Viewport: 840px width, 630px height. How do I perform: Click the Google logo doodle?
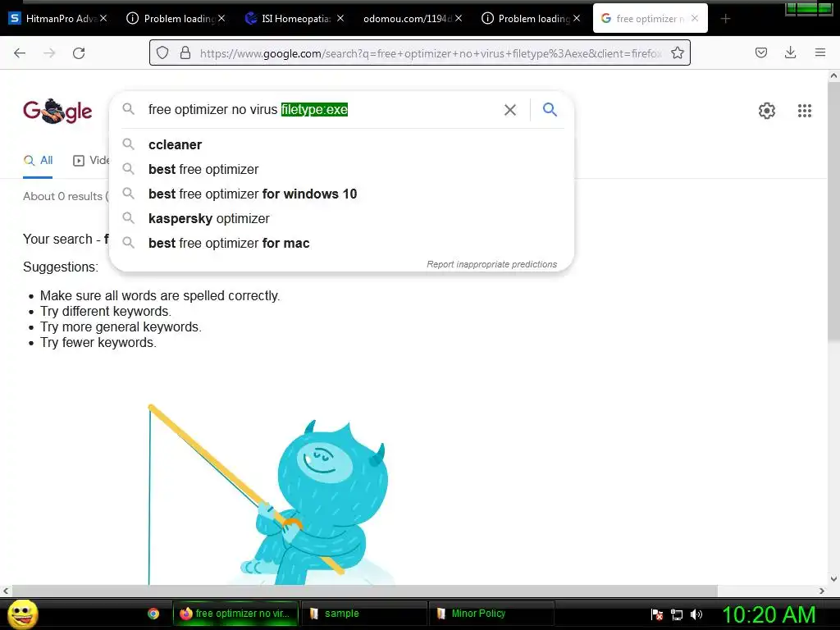tap(57, 111)
